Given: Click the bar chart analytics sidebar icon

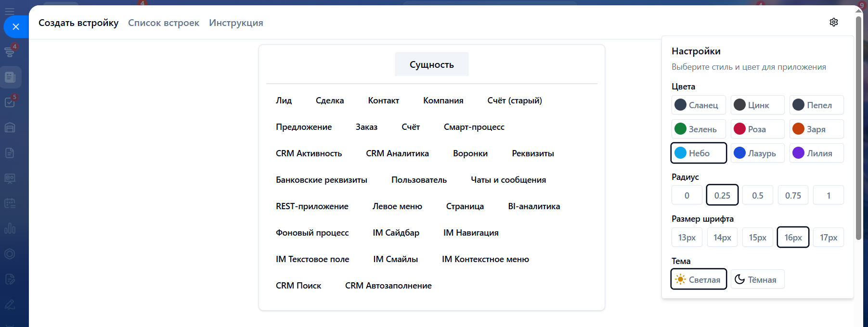Looking at the screenshot, I should coord(10,228).
